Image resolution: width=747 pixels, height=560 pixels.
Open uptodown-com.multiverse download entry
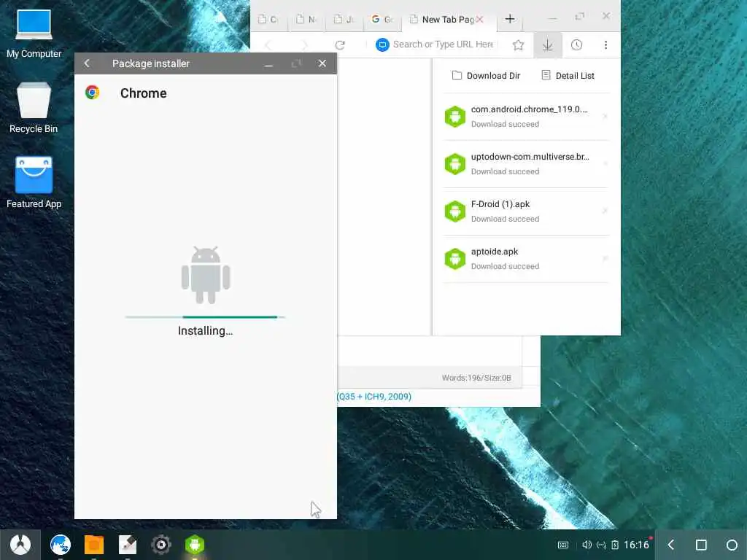coord(526,164)
